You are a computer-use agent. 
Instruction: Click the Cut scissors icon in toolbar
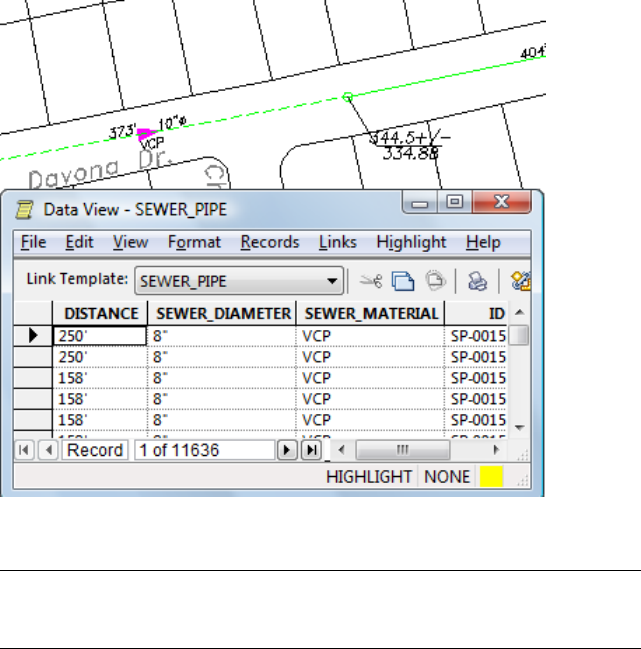[371, 281]
